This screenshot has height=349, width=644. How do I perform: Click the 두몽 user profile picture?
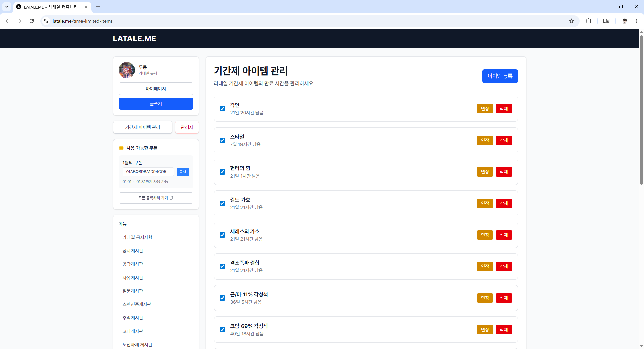(x=127, y=70)
